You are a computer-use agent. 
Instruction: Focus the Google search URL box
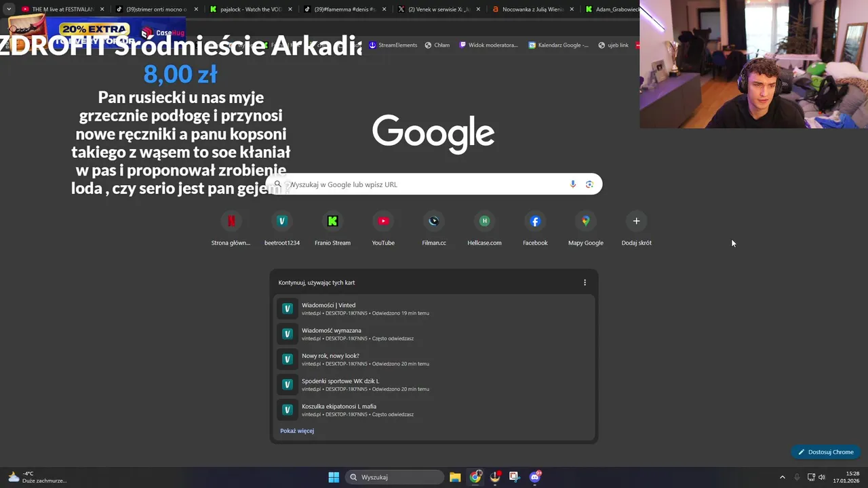[x=434, y=184]
